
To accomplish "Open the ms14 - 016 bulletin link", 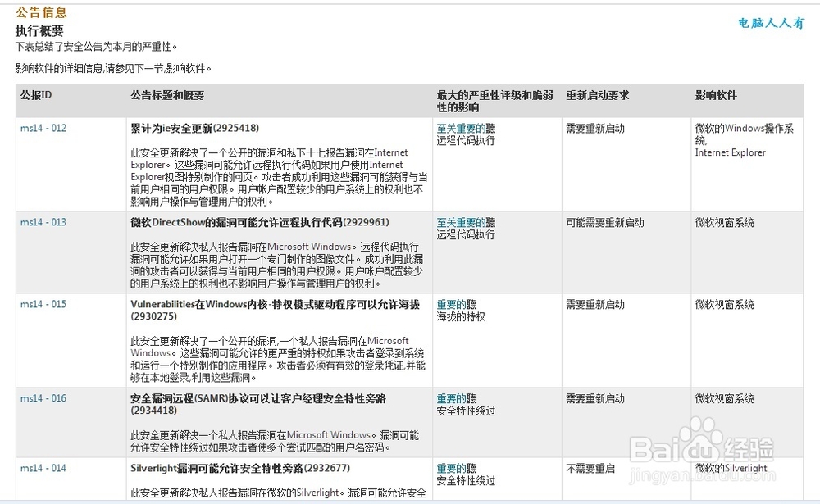I will (x=43, y=398).
